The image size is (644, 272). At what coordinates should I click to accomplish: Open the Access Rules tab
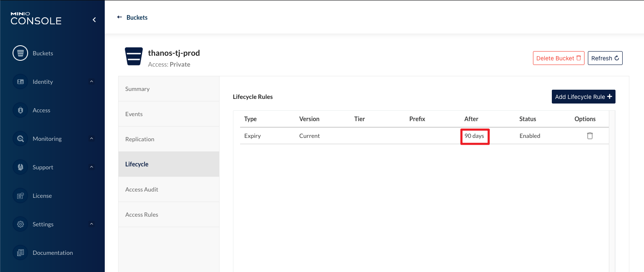pos(169,215)
